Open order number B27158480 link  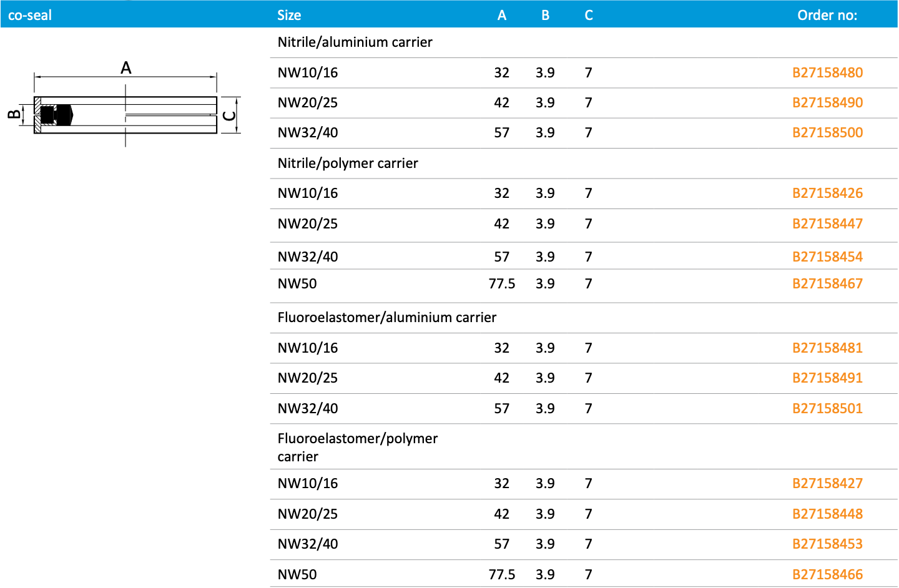827,72
